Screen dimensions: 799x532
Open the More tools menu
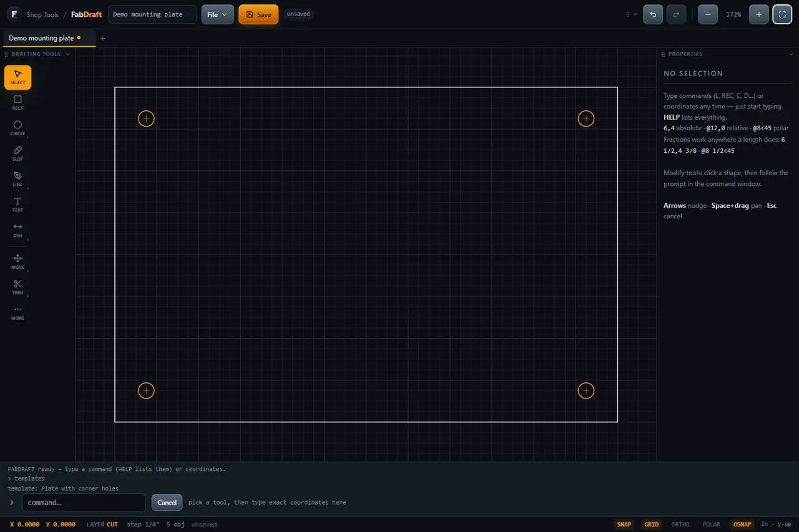(17, 313)
